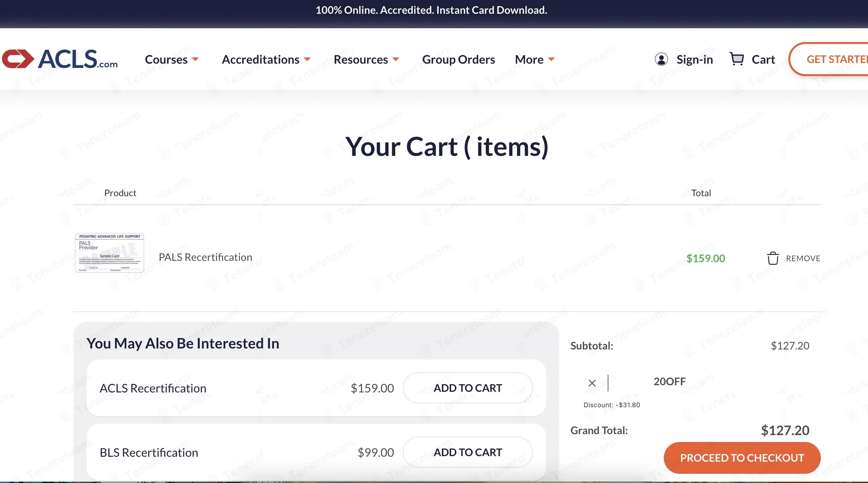The height and width of the screenshot is (483, 868).
Task: Open the More dropdown menu
Action: coord(535,59)
